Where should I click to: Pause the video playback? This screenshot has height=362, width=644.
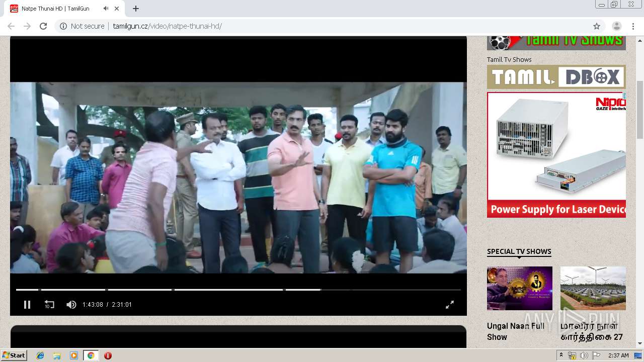click(27, 305)
